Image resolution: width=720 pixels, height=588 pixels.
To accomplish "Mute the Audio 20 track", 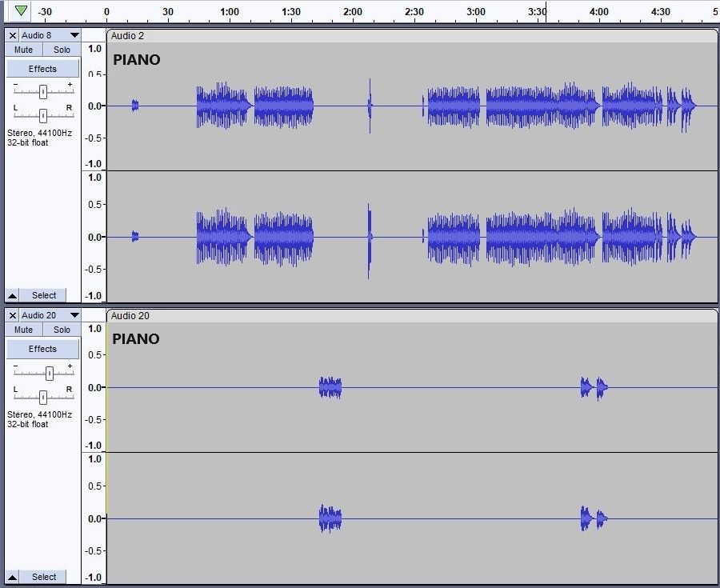I will [x=24, y=330].
